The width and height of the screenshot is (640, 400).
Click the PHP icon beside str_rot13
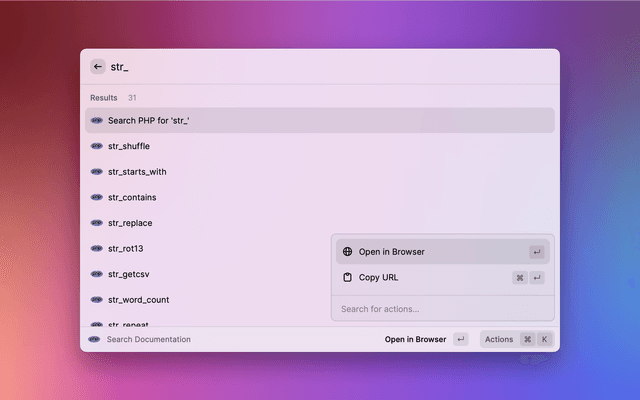tap(97, 248)
